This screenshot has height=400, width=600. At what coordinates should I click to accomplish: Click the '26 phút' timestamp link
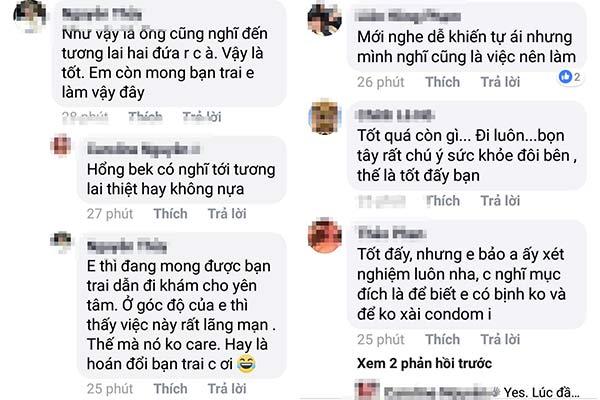[381, 82]
